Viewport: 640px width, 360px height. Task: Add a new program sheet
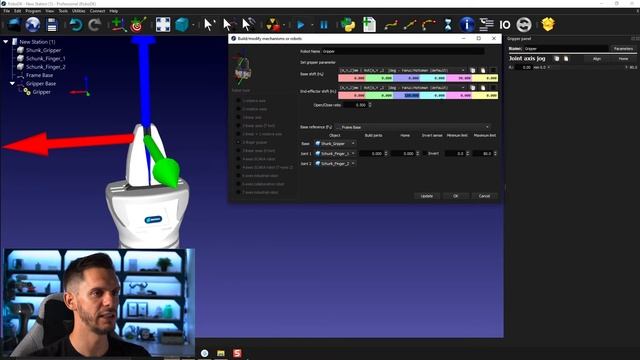pos(369,25)
